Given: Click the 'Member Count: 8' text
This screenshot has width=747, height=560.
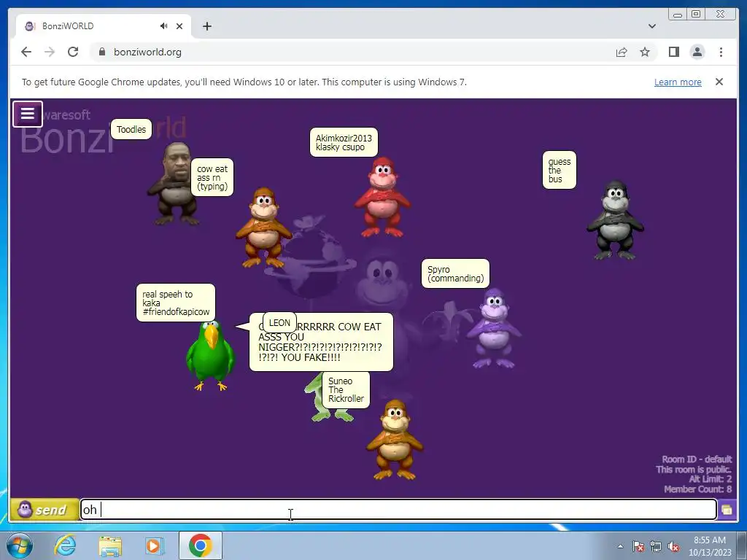Looking at the screenshot, I should point(698,489).
